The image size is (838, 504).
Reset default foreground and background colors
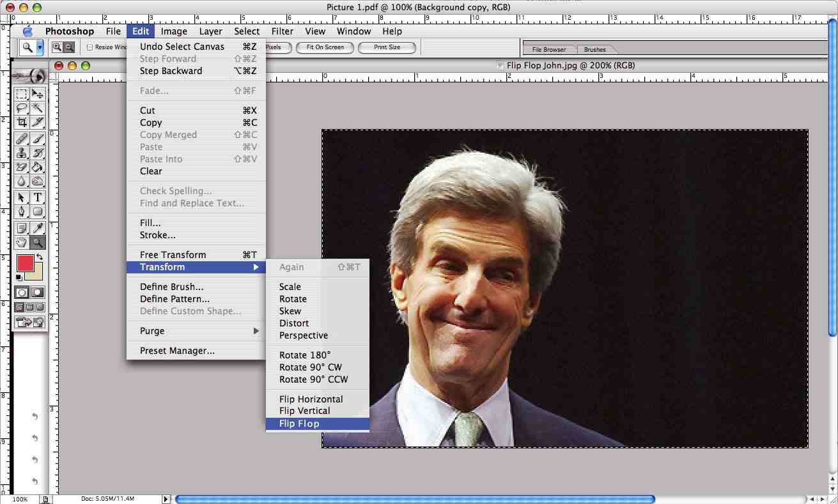pyautogui.click(x=19, y=277)
